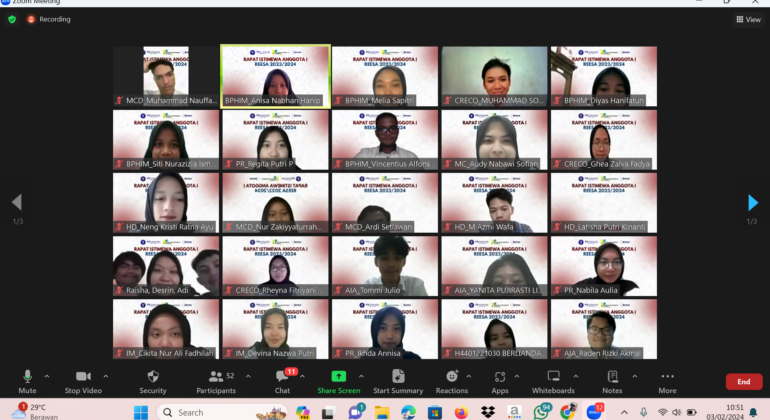Open the View layout menu

pyautogui.click(x=748, y=20)
